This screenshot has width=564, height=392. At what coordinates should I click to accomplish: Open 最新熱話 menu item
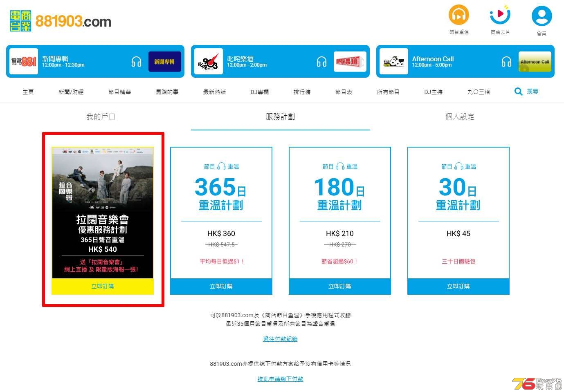(214, 92)
